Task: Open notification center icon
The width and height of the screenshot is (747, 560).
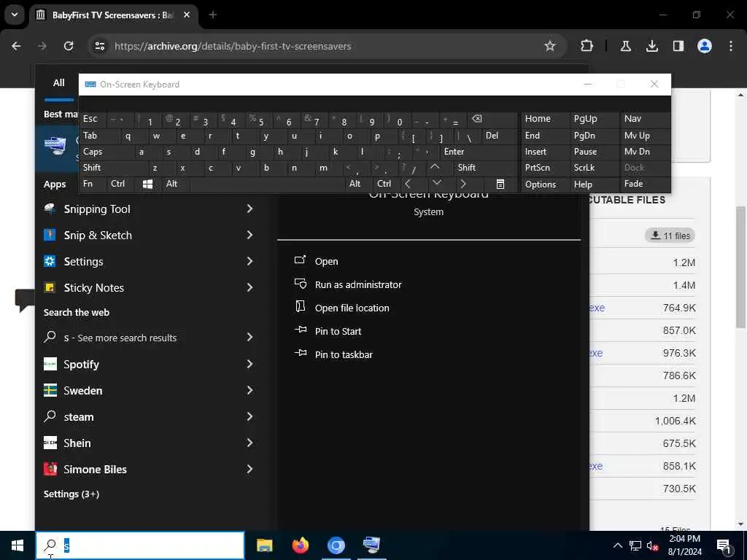Action: point(724,546)
